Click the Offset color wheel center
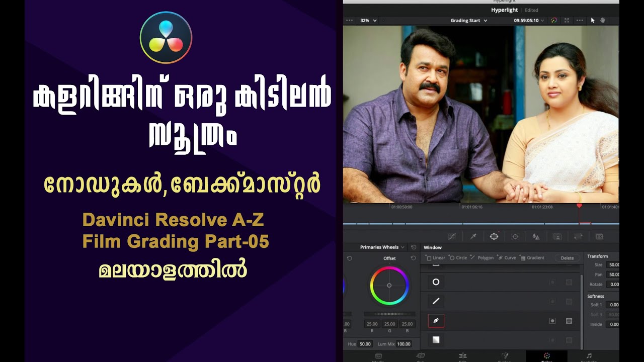Image resolution: width=644 pixels, height=362 pixels. tap(389, 285)
